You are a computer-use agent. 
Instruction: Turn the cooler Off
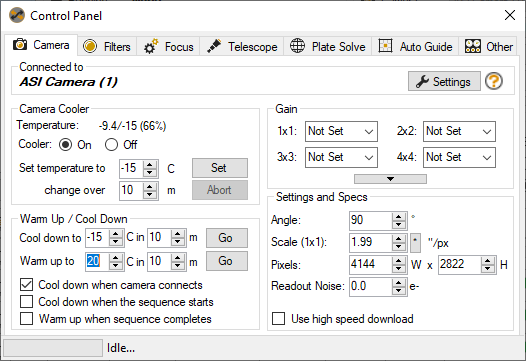(111, 145)
